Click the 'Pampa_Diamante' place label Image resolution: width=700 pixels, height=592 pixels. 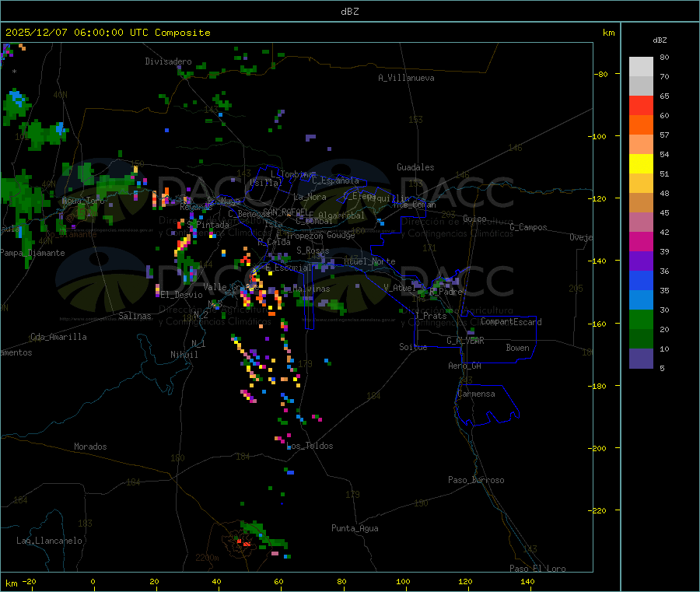pyautogui.click(x=33, y=253)
